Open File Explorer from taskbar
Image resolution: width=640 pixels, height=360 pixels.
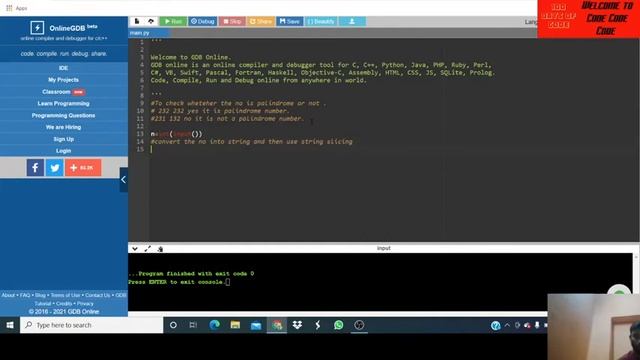coord(235,325)
